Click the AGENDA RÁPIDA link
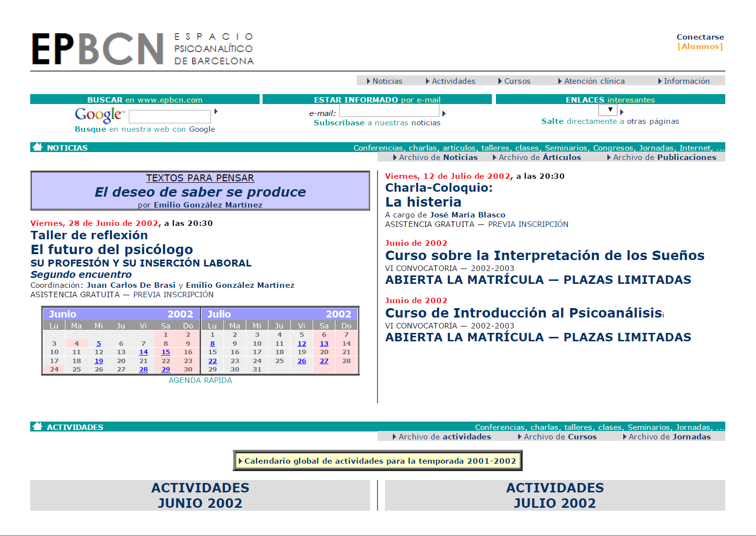 [x=200, y=380]
